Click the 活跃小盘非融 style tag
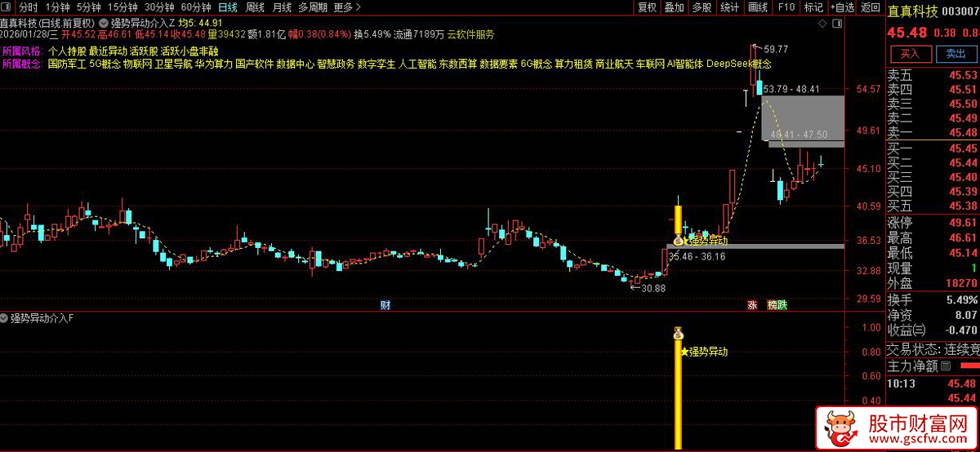This screenshot has height=452, width=980. [x=189, y=51]
